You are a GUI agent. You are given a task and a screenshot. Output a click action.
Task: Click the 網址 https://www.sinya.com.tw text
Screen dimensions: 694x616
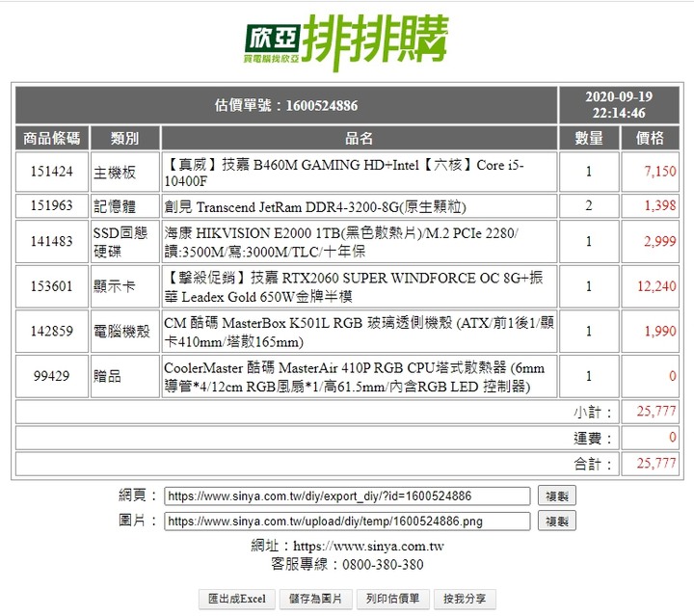pyautogui.click(x=347, y=546)
